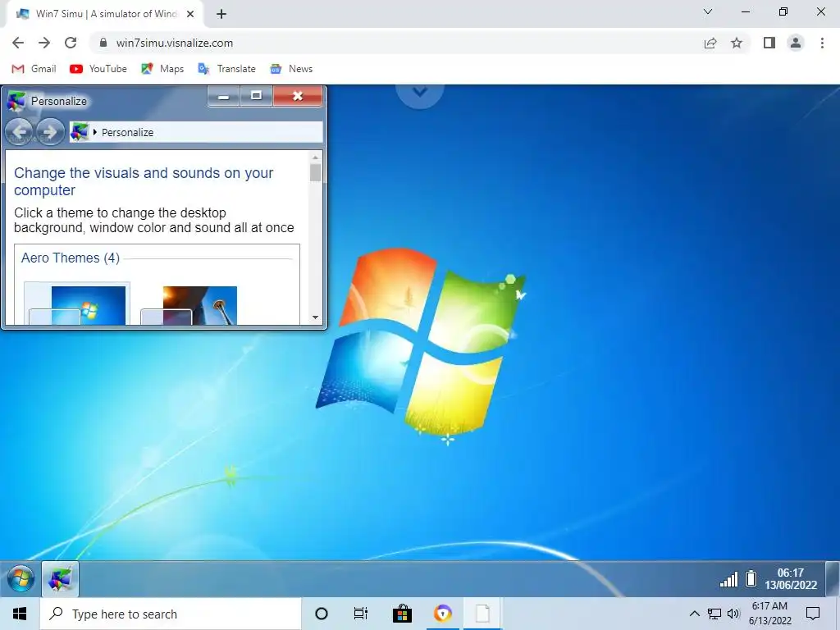
Task: Open Task View in the taskbar
Action: (361, 614)
